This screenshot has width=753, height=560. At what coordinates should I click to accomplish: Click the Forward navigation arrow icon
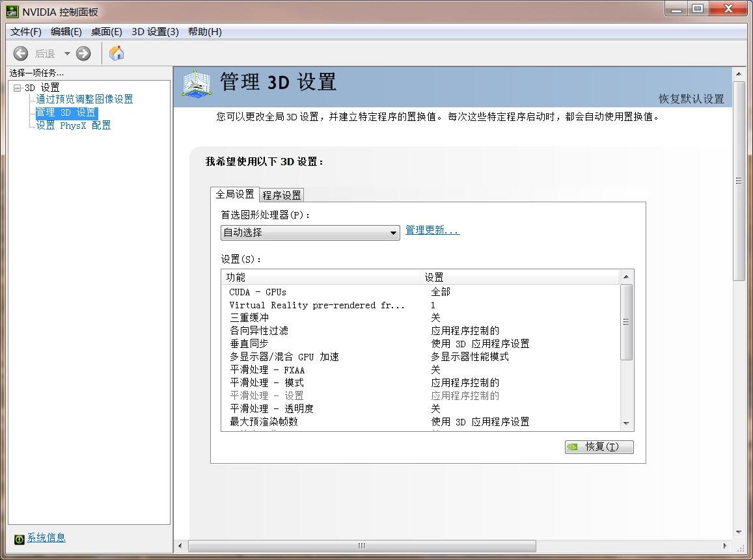83,53
